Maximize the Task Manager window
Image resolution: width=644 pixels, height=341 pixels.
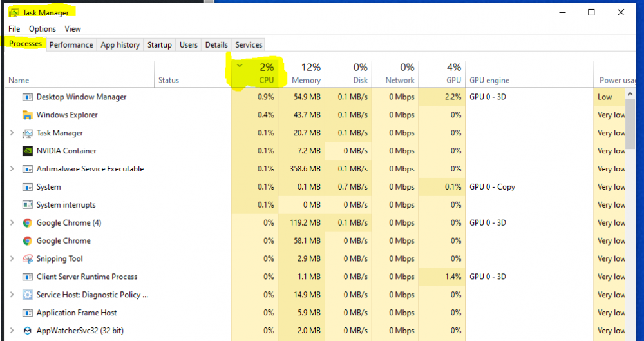pyautogui.click(x=591, y=12)
